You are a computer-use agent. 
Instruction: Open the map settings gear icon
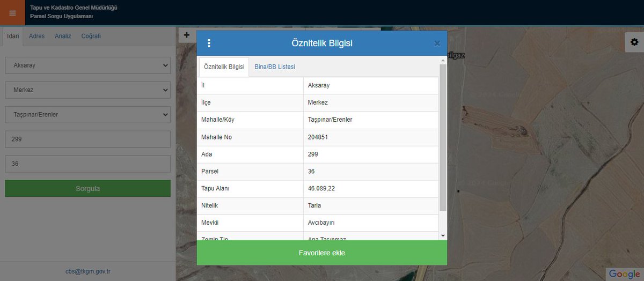[x=634, y=42]
